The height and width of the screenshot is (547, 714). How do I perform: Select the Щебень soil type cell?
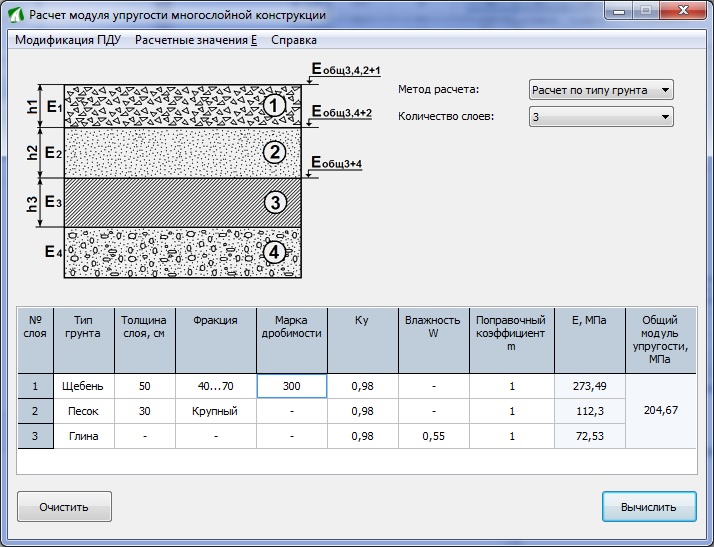coord(84,386)
